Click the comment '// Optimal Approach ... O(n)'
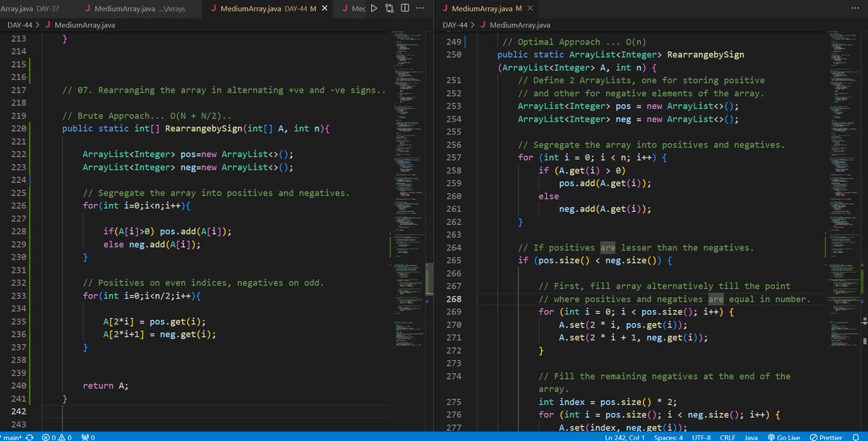The width and height of the screenshot is (868, 441). click(574, 42)
